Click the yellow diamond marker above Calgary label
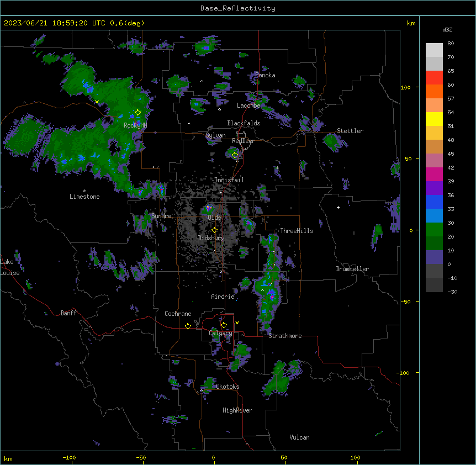Screen dimensions: 476x465 (x=224, y=325)
